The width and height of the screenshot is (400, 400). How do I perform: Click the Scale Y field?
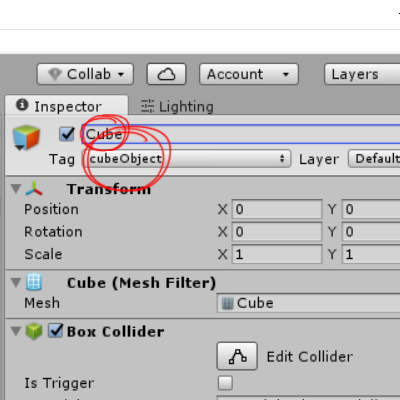point(371,254)
